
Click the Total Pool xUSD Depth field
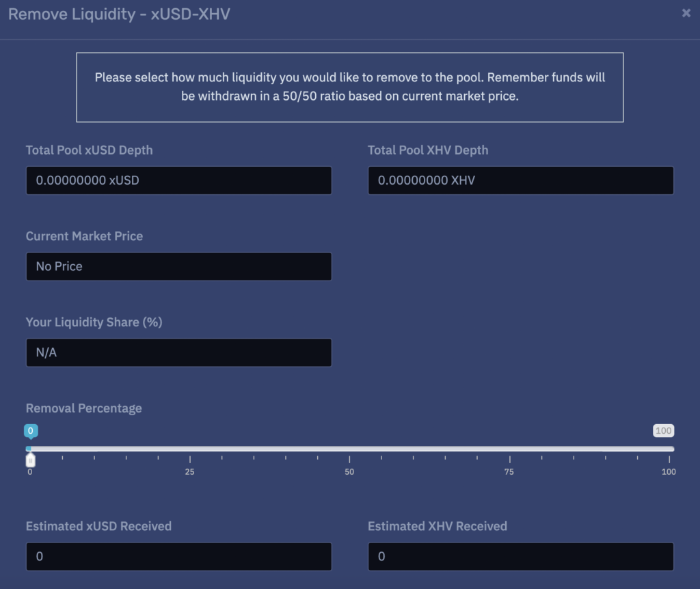click(178, 181)
